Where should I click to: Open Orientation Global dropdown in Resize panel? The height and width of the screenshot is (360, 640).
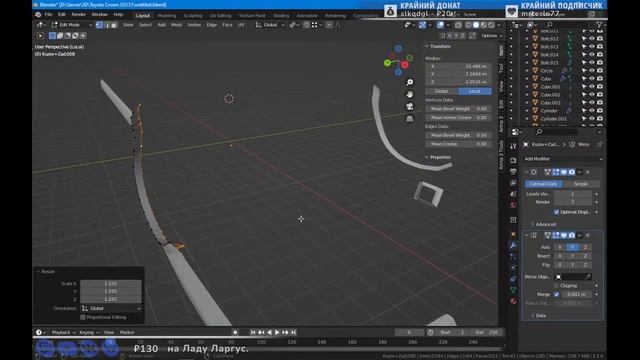click(111, 309)
